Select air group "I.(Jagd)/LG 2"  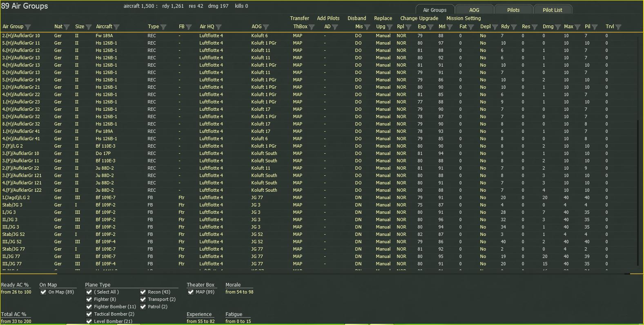(16, 198)
